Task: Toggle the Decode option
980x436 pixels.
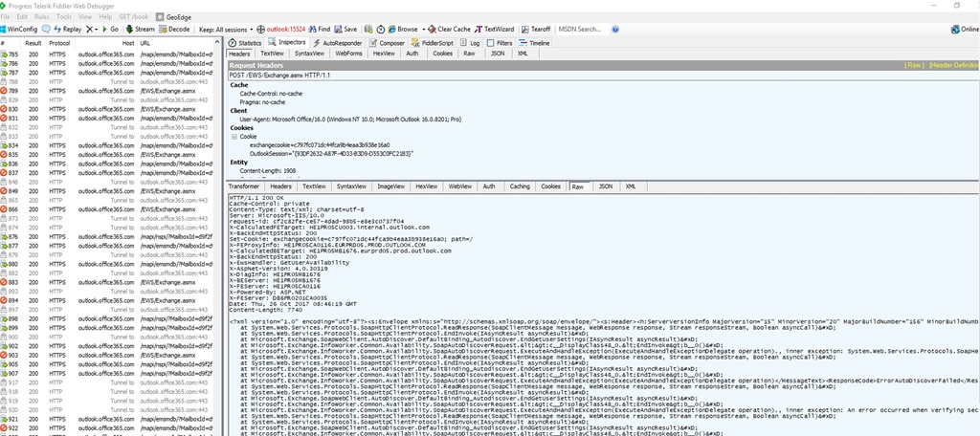Action: pyautogui.click(x=174, y=30)
